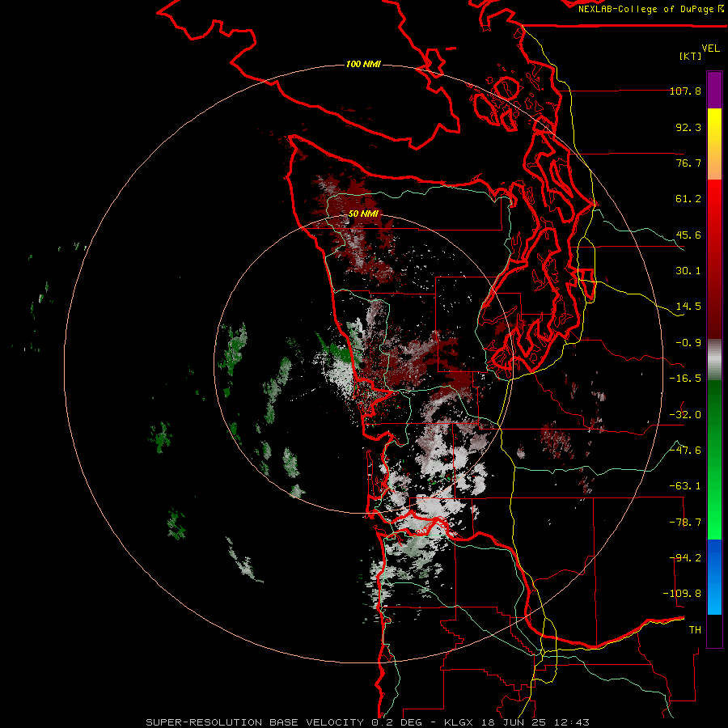This screenshot has width=728, height=728.
Task: Click the -109.8 velocity scale value
Action: coord(682,594)
